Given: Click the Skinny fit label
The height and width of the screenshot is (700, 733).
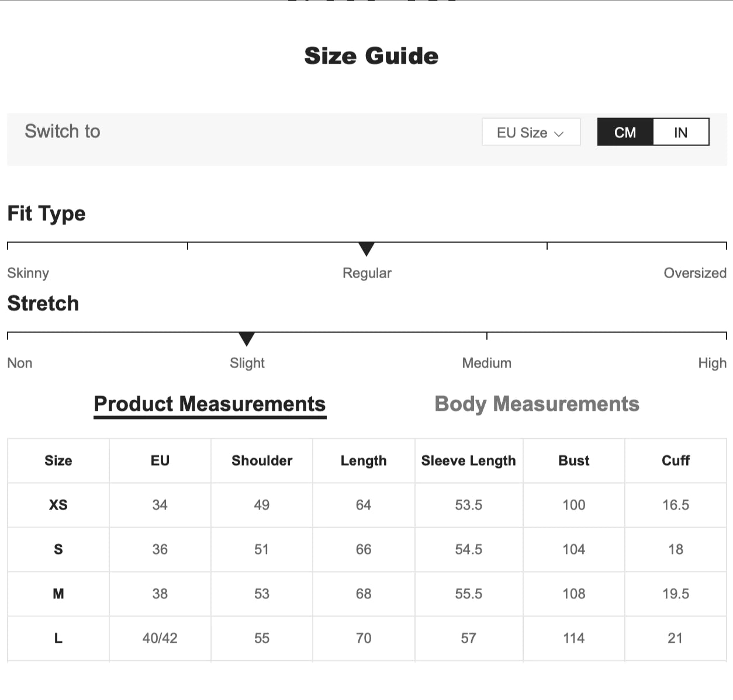Looking at the screenshot, I should point(28,273).
